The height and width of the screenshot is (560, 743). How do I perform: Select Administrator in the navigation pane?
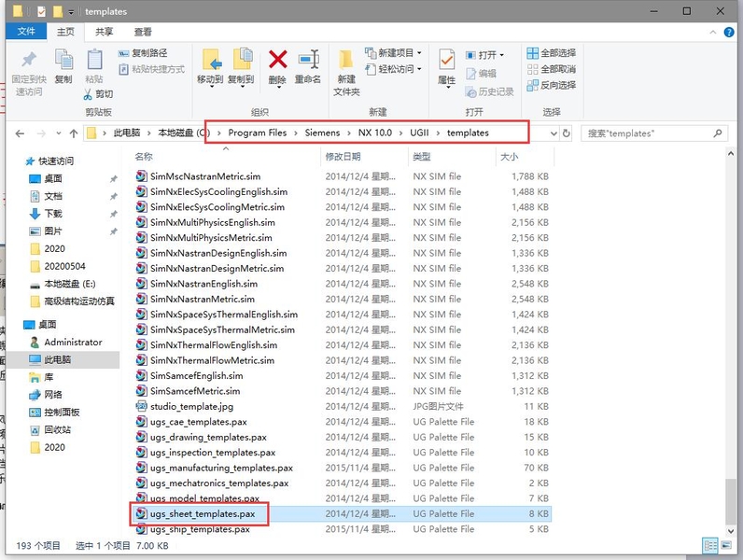[66, 342]
